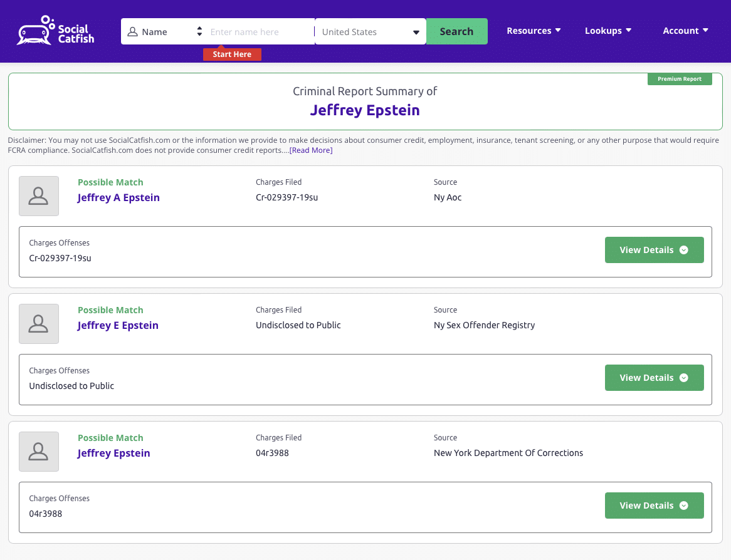The height and width of the screenshot is (560, 731).
Task: Click the Social Catfish logo
Action: pos(55,30)
